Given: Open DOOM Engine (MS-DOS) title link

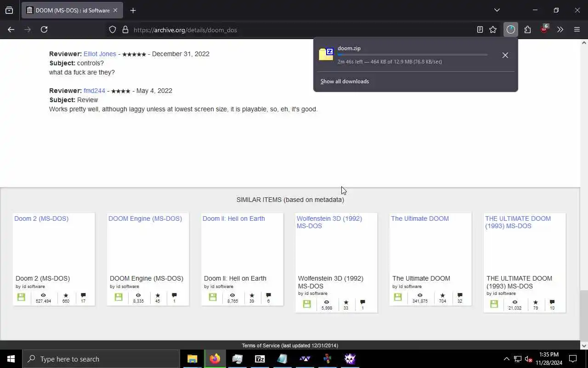Looking at the screenshot, I should point(145,218).
